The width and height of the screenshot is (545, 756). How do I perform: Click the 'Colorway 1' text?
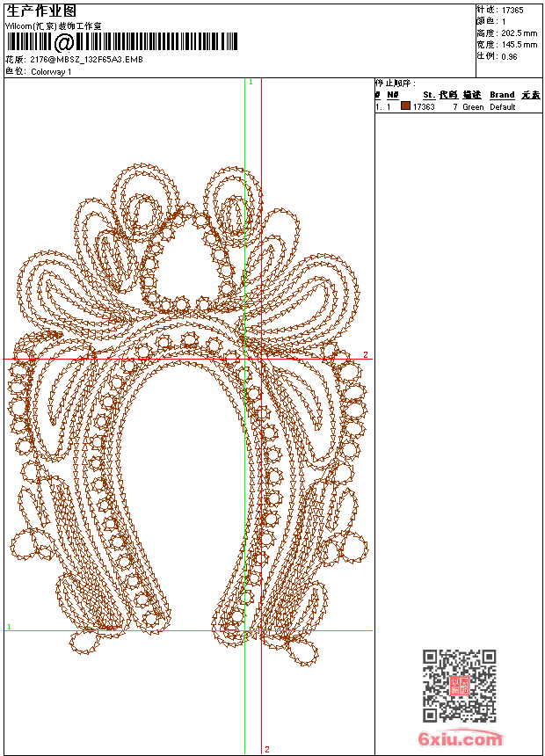click(51, 72)
